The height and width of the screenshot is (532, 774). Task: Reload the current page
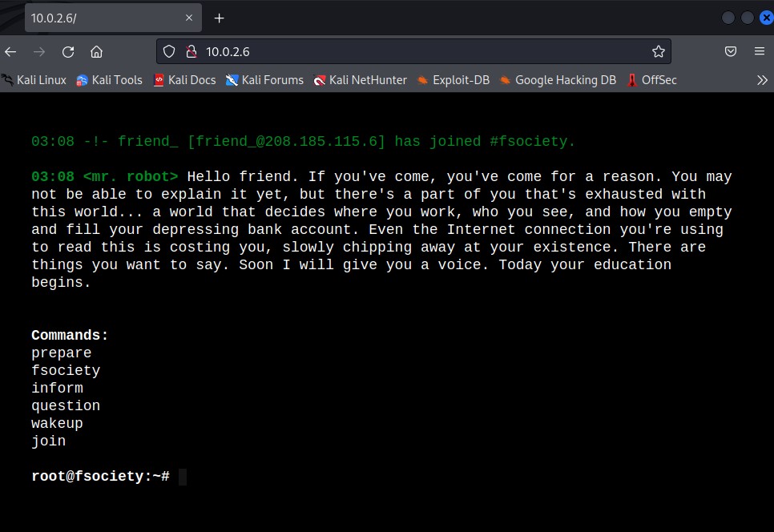coord(68,52)
